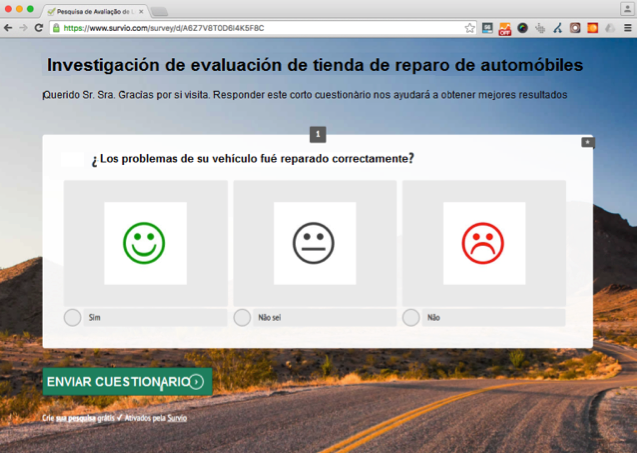Click the green padlock security icon

[x=56, y=28]
